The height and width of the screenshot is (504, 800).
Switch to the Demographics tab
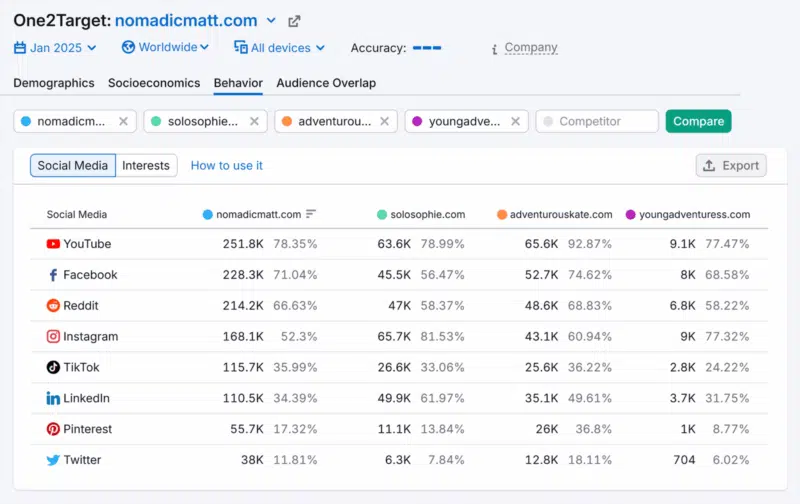click(x=54, y=83)
